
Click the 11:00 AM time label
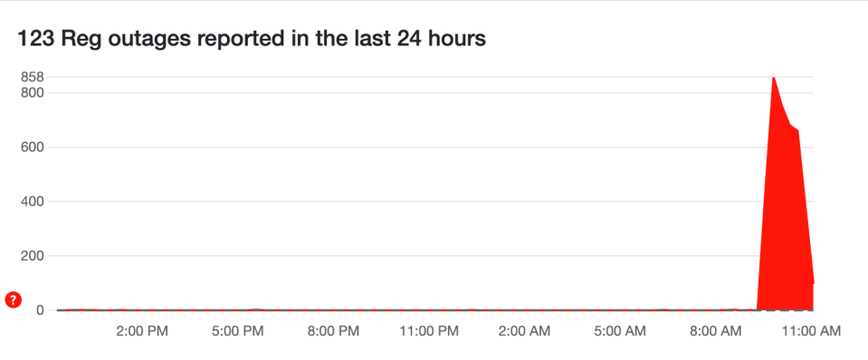click(x=810, y=331)
